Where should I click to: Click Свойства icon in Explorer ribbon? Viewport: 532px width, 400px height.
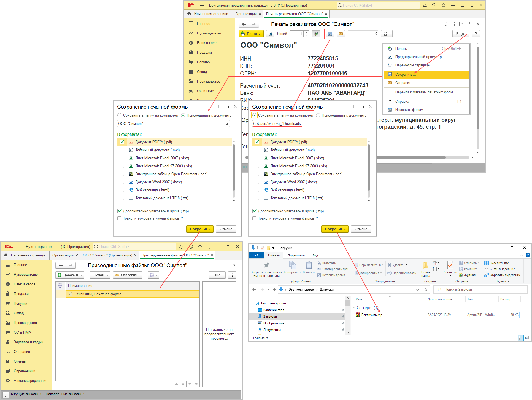[450, 265]
